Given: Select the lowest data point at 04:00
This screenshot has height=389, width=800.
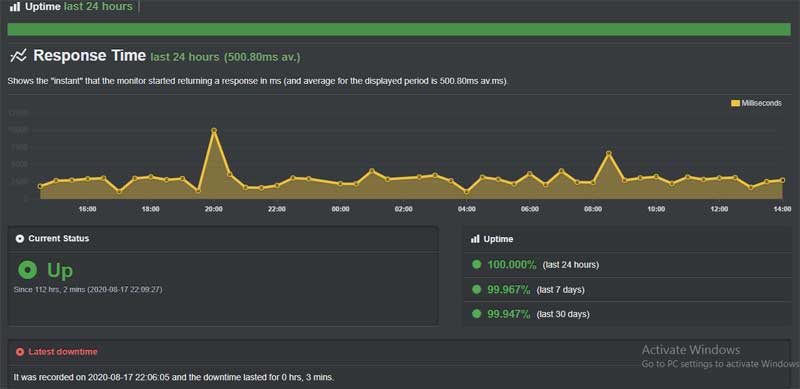Looking at the screenshot, I should pos(466,192).
